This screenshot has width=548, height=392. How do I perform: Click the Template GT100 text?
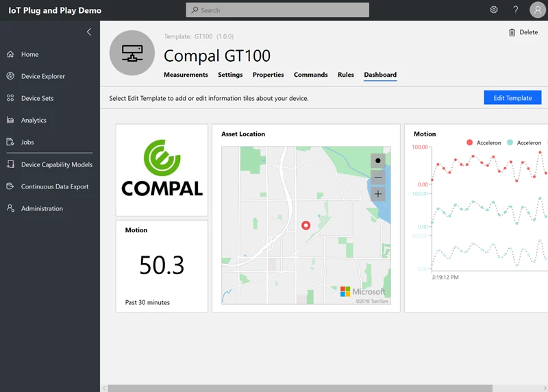click(199, 36)
